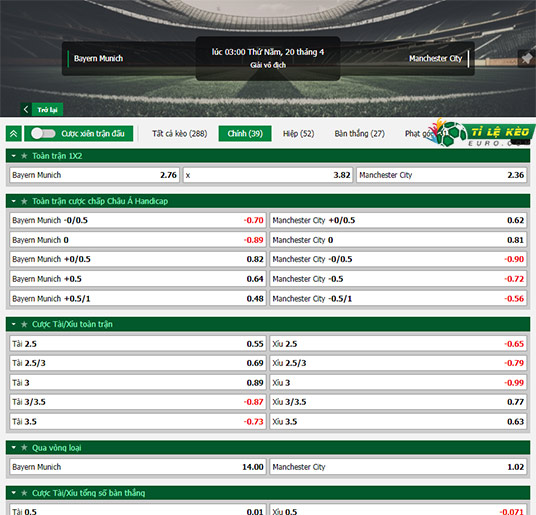Image resolution: width=536 pixels, height=515 pixels.
Task: Pick Xỉu 3 at -0.99
Action: (x=398, y=382)
